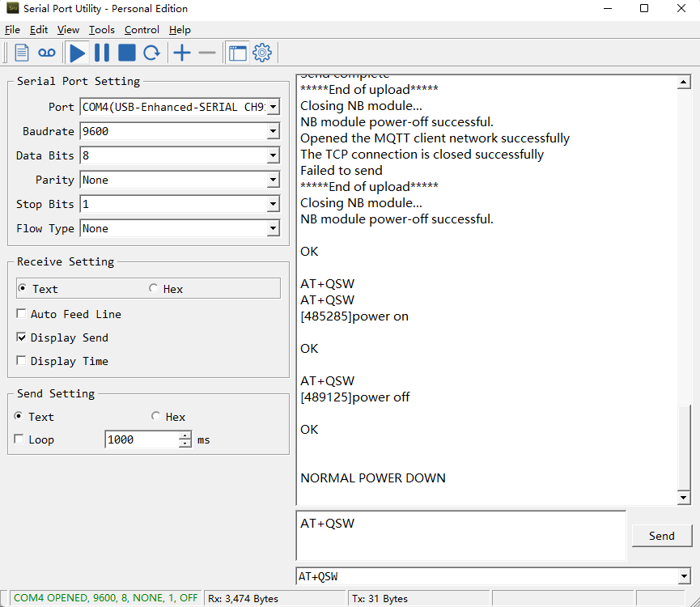Click the [485285]power on log line
Image resolution: width=700 pixels, height=607 pixels.
(x=354, y=316)
